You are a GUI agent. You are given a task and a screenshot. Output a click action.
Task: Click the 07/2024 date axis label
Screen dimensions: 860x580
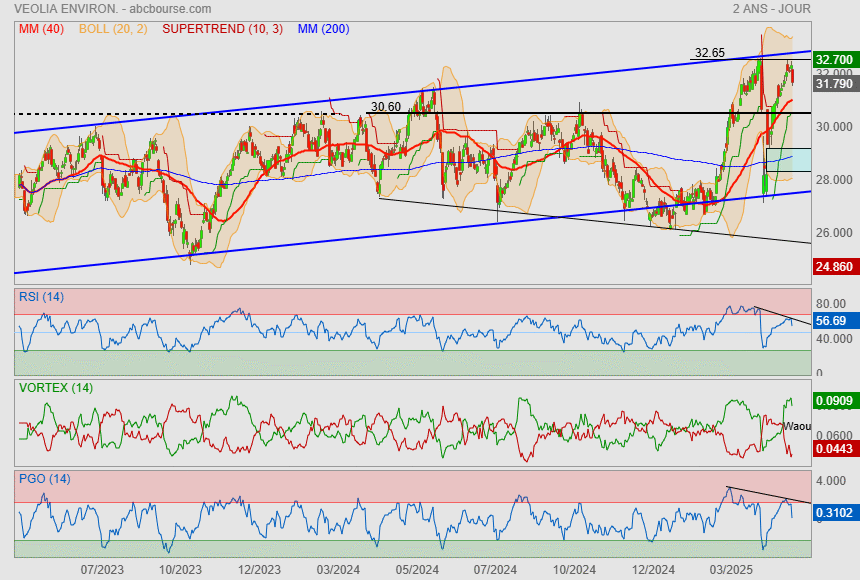495,570
